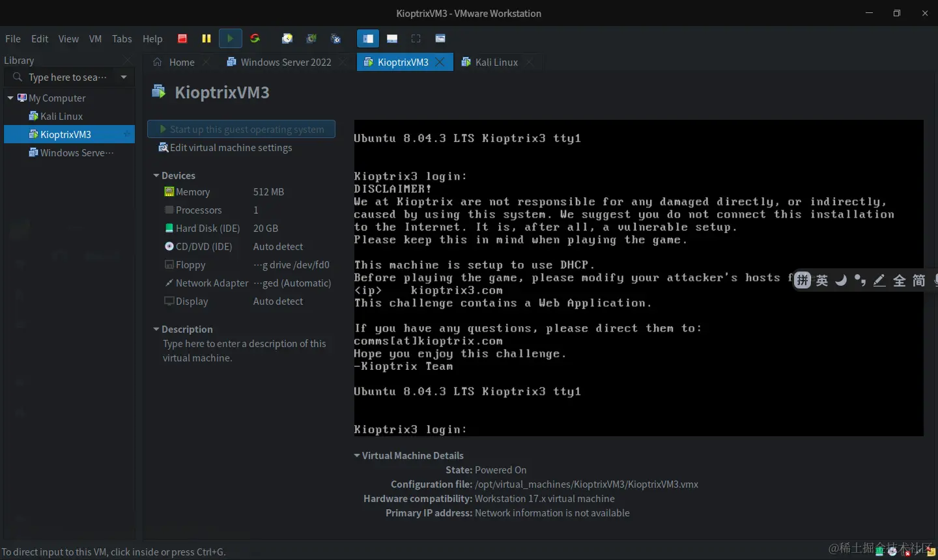Click the Powered On state text
938x560 pixels.
(501, 470)
